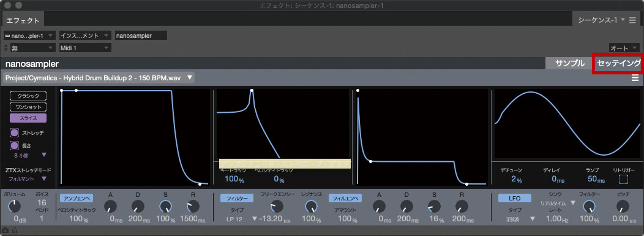Toggle the フィルター filter enable button
Viewport: 644px width, 236px height.
point(237,198)
